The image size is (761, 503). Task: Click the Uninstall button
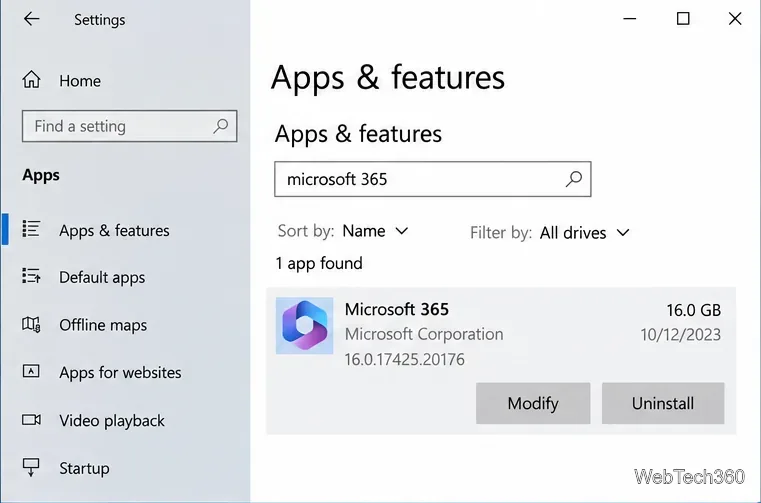coord(663,403)
